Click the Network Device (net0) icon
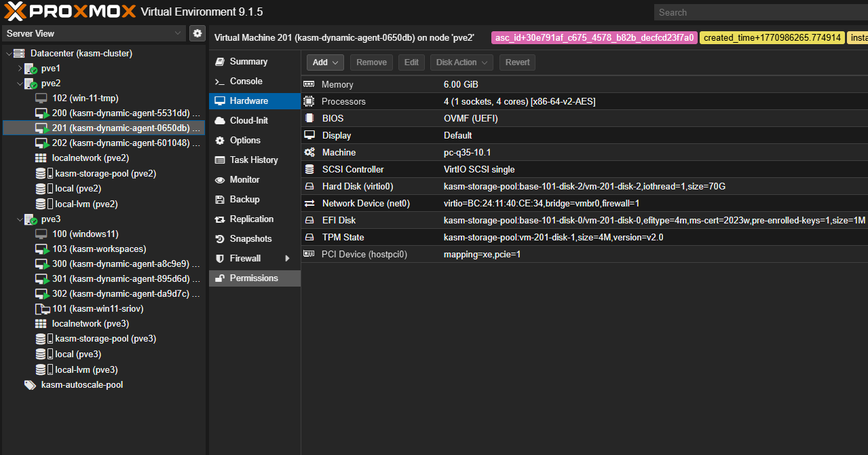 click(x=309, y=203)
